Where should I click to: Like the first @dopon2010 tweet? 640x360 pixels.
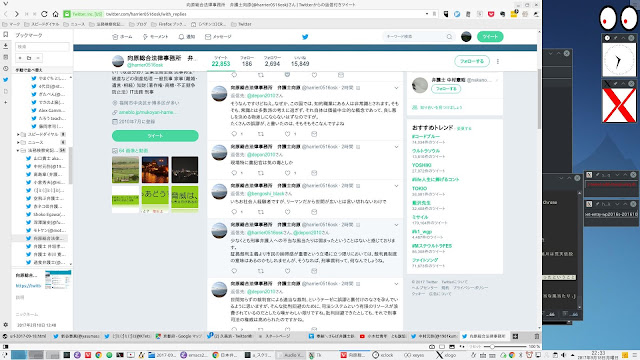coord(287,134)
